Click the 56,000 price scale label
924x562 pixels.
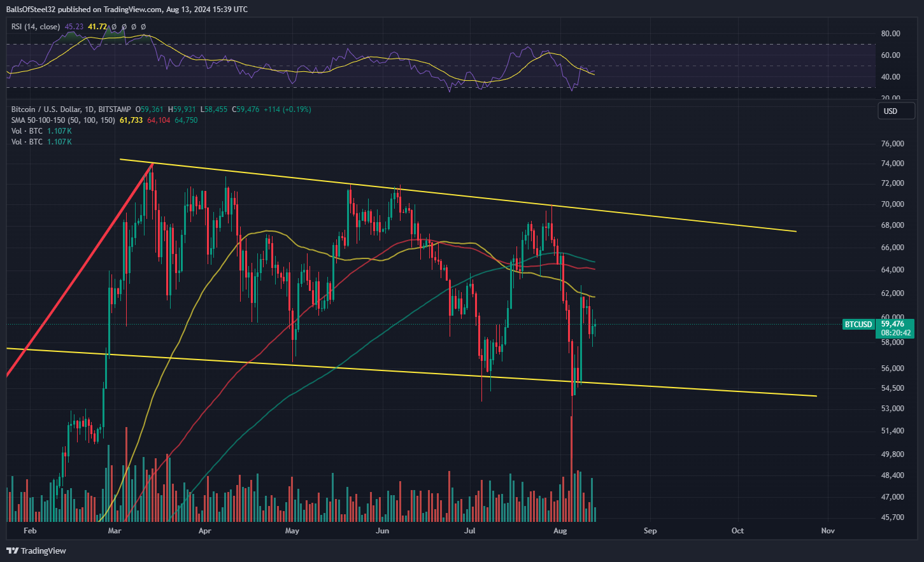tap(892, 369)
